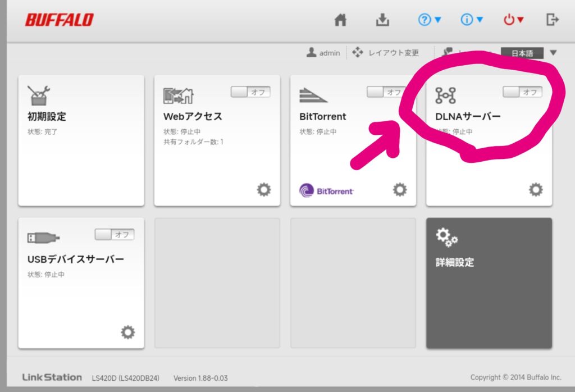Click the admin username label
This screenshot has height=392, width=575.
[330, 53]
